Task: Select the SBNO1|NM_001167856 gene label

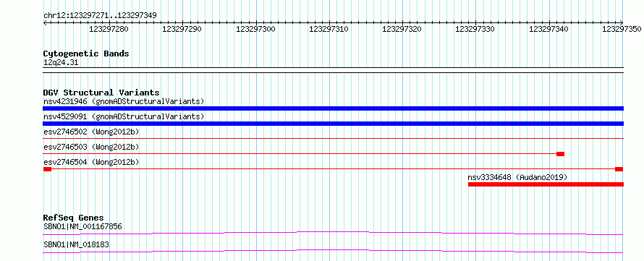Action: pos(82,226)
